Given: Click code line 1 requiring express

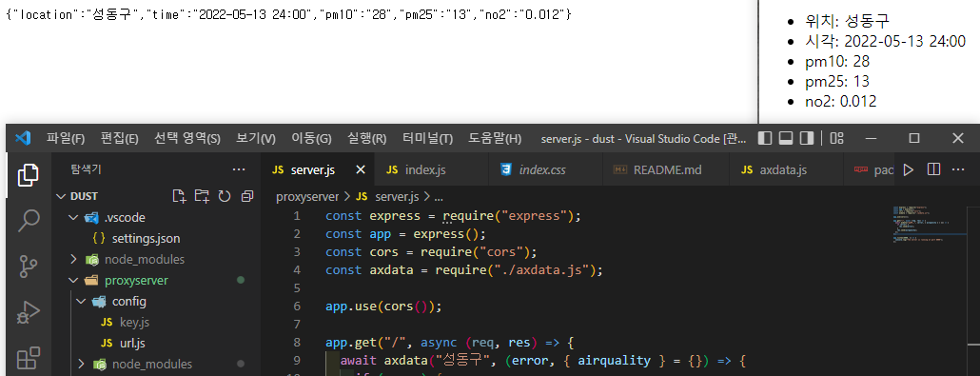Looking at the screenshot, I should (453, 216).
